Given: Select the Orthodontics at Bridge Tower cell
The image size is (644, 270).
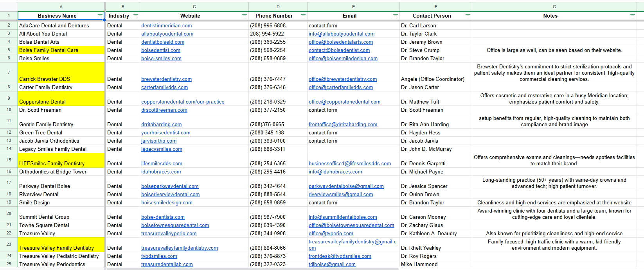Looking at the screenshot, I should pos(61,172).
